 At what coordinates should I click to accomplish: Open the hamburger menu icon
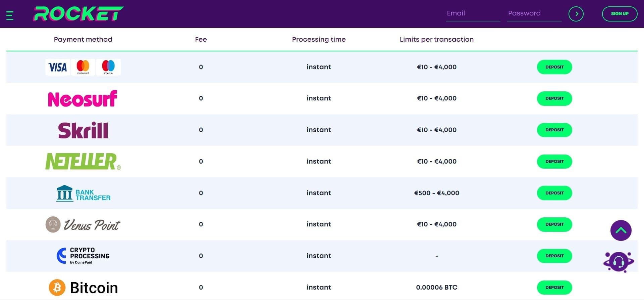point(10,15)
